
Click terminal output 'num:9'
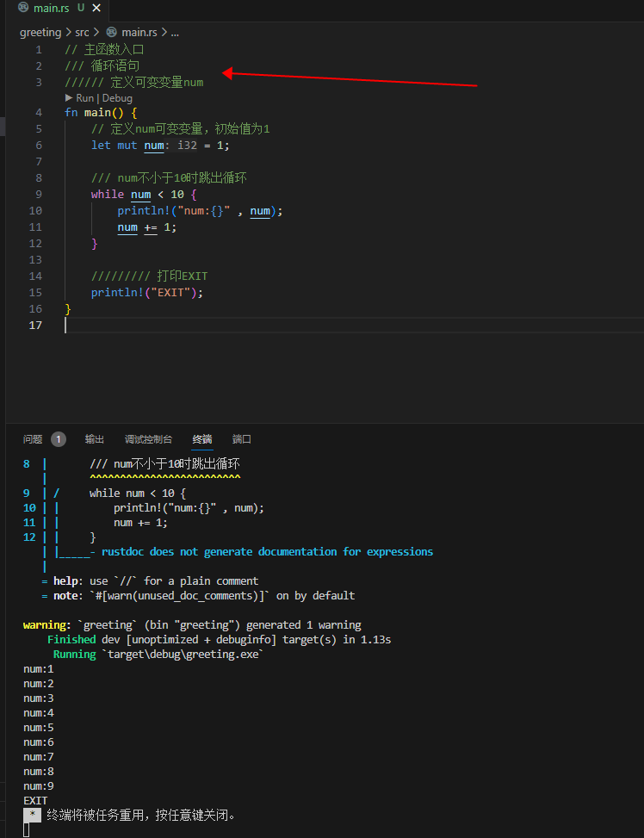[39, 786]
